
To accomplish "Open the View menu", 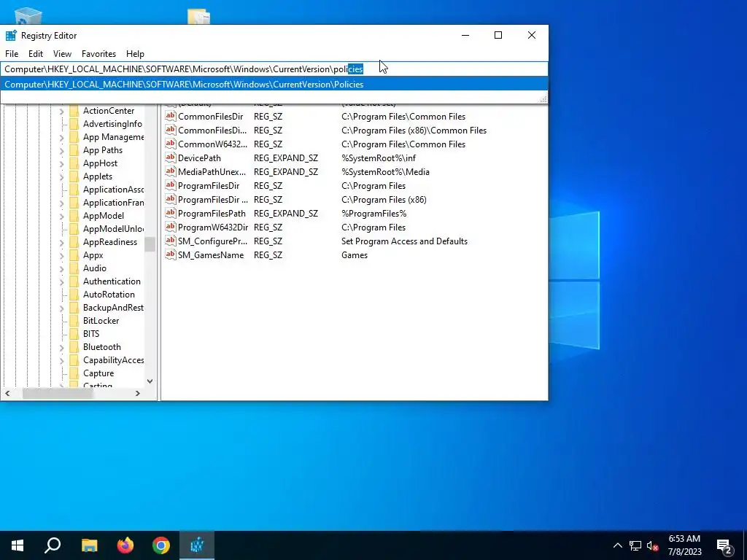I will point(63,54).
